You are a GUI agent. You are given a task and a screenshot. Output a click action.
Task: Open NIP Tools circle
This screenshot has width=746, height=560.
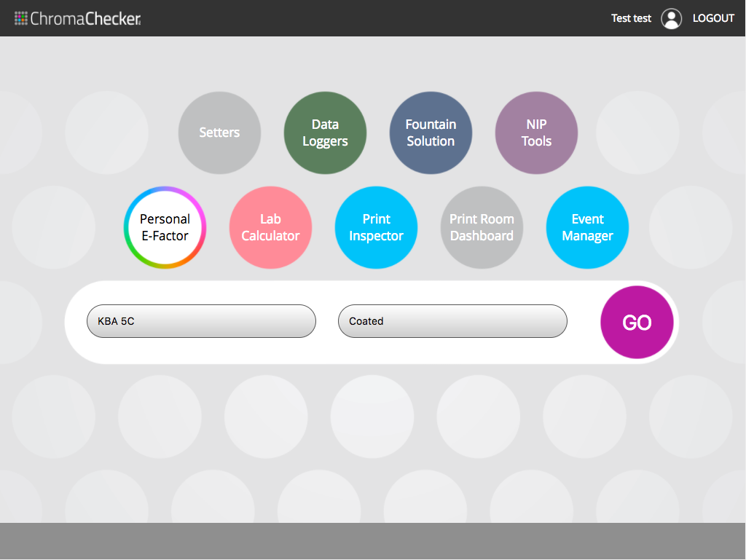tap(536, 133)
